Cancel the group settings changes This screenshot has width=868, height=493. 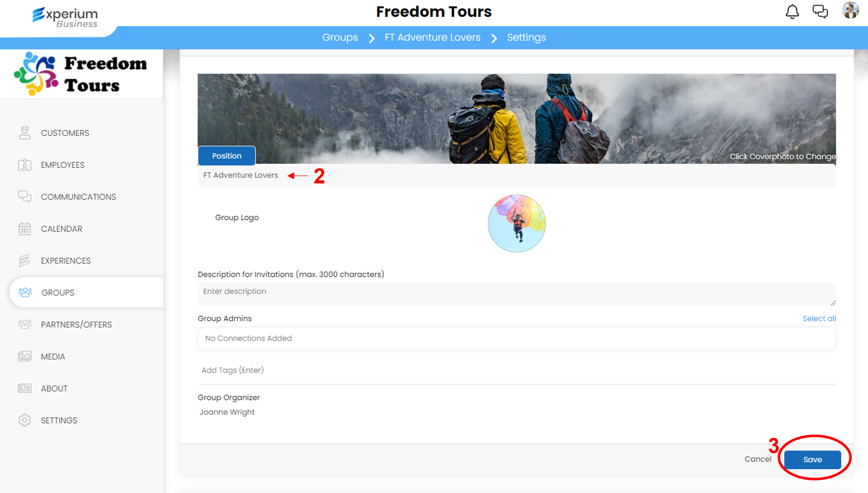pyautogui.click(x=758, y=459)
